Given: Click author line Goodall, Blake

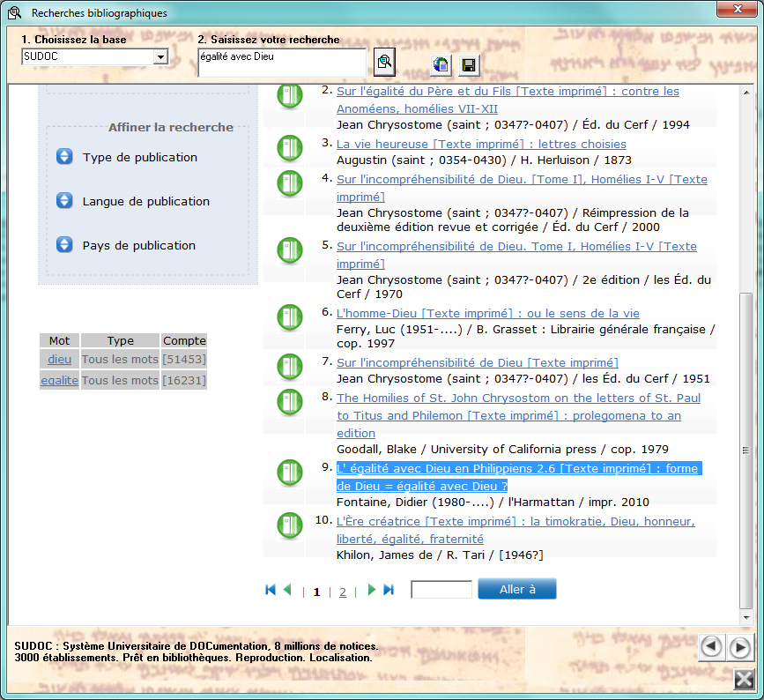Looking at the screenshot, I should coord(502,449).
